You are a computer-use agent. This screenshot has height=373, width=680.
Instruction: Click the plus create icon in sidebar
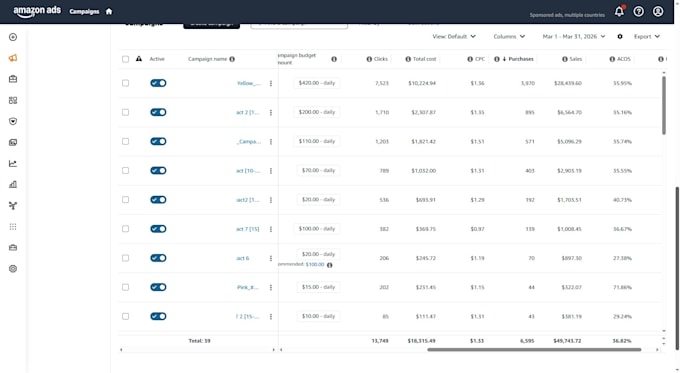13,37
